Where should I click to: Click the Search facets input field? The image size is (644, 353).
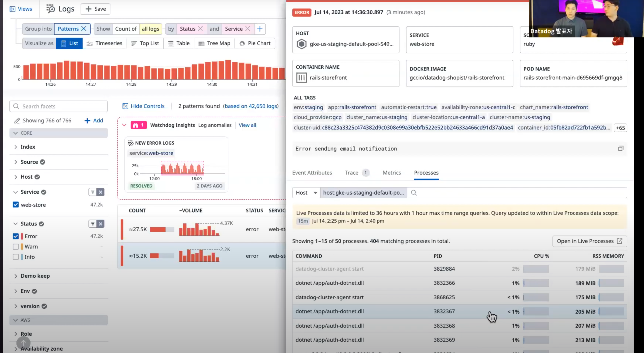(58, 106)
